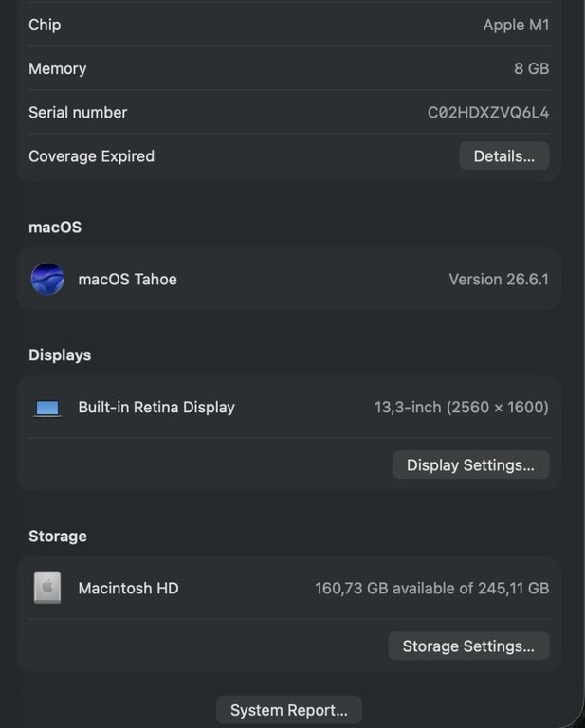The image size is (585, 728).
Task: Click the Serial number label
Action: [x=78, y=113]
